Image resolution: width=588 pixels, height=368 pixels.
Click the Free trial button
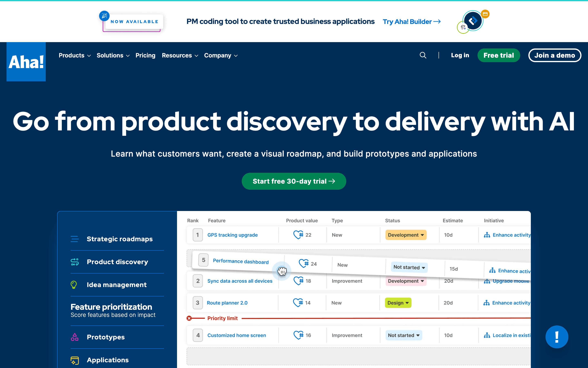coord(499,55)
